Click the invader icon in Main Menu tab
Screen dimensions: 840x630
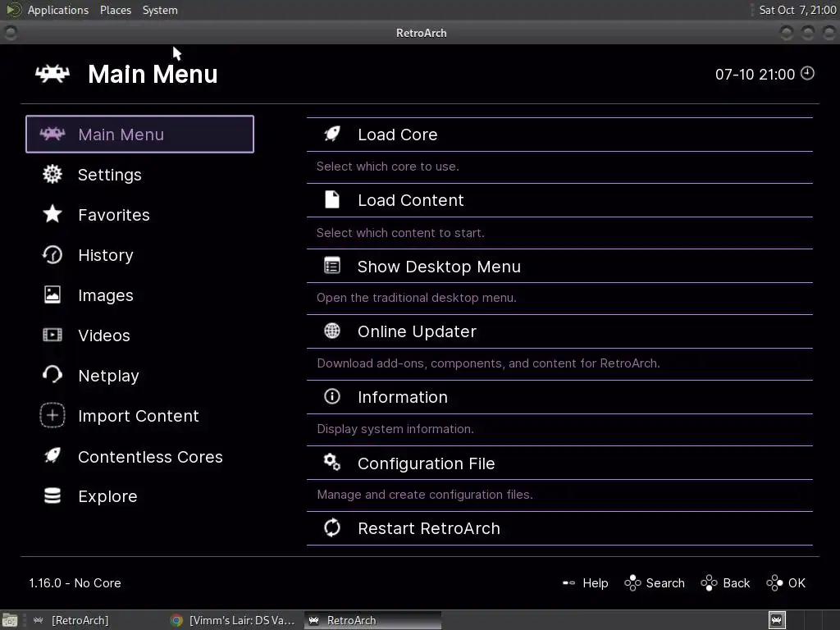[52, 134]
